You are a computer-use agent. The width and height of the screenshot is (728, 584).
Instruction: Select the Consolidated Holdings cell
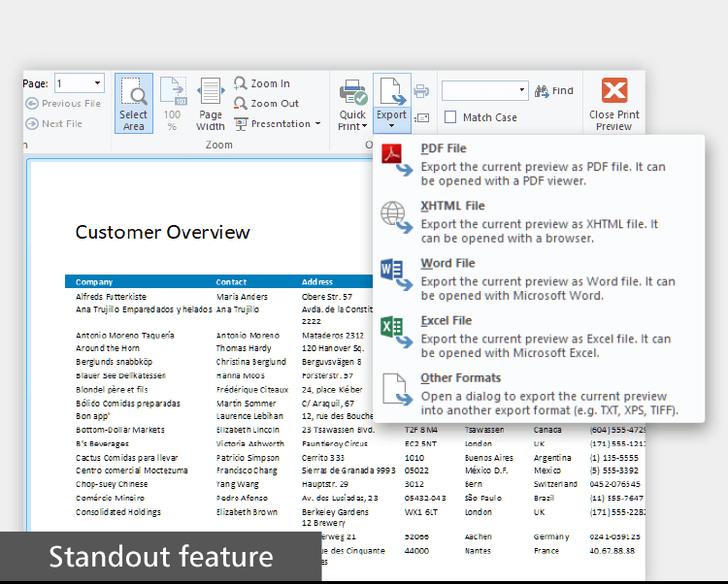118,512
